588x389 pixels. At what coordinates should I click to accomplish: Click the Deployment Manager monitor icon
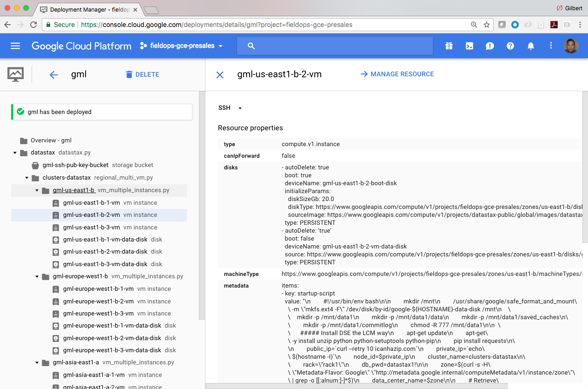(16, 74)
